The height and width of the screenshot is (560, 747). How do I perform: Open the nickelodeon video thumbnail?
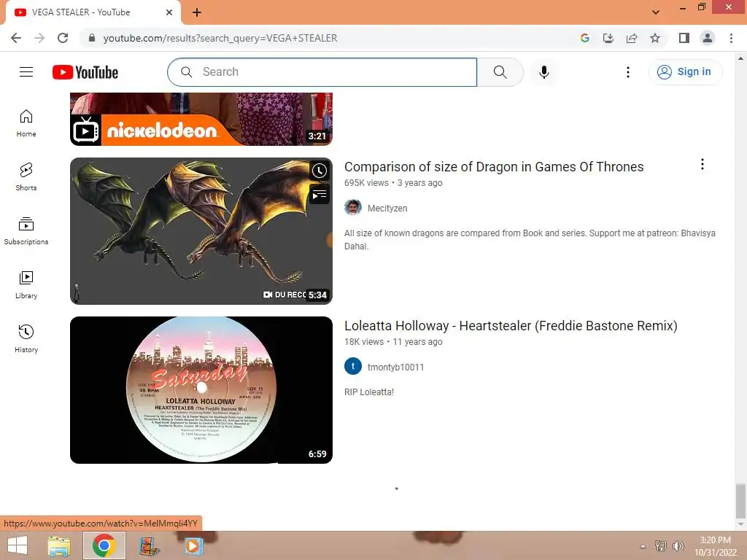coord(201,119)
